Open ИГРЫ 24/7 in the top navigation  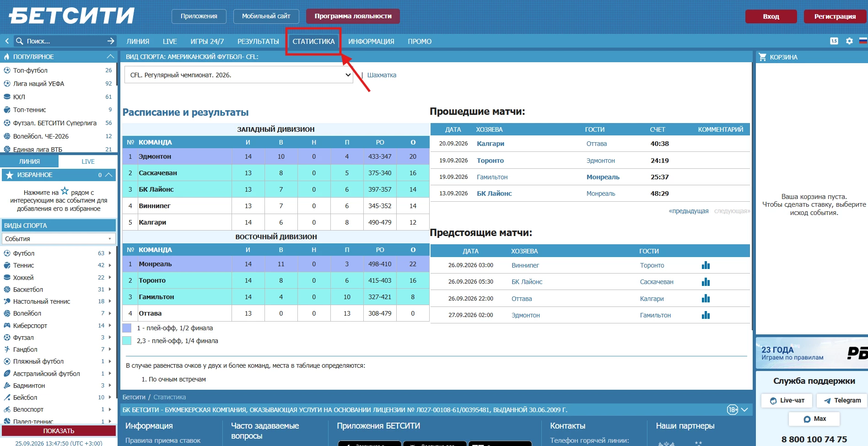point(207,41)
